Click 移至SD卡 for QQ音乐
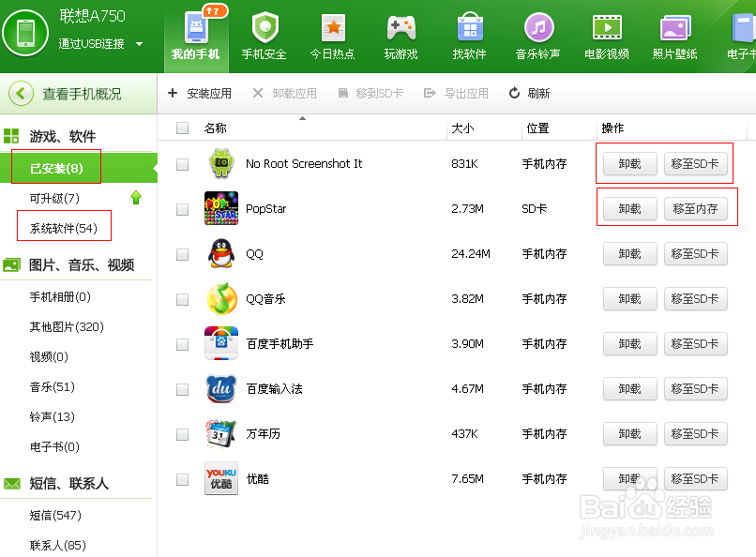 (695, 299)
